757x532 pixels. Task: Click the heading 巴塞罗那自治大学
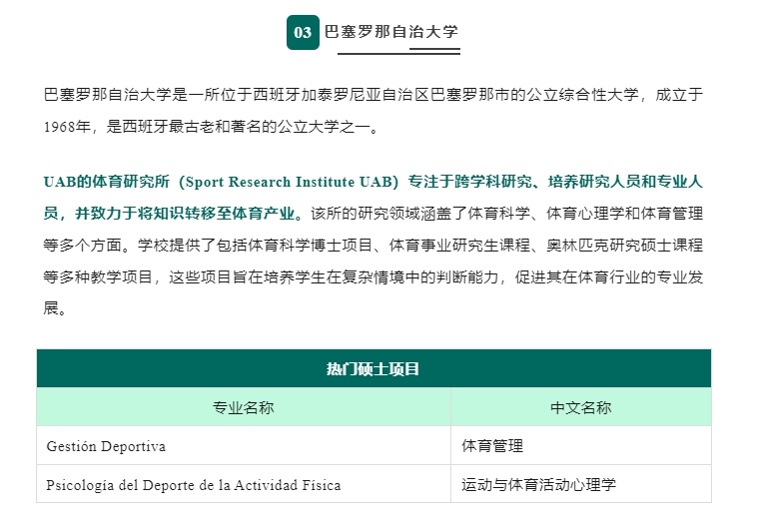coord(391,32)
